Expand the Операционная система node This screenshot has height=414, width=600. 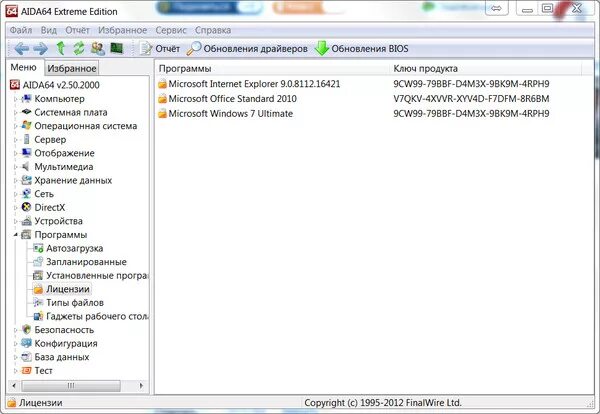[16, 126]
